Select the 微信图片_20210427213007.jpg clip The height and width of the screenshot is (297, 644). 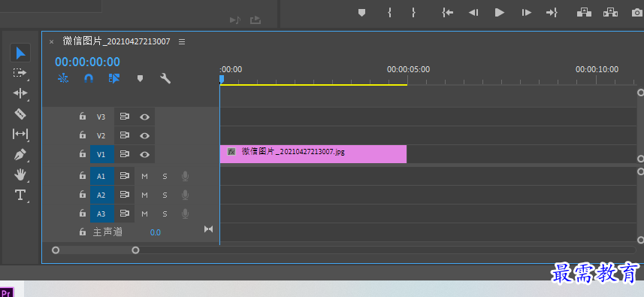tap(313, 154)
